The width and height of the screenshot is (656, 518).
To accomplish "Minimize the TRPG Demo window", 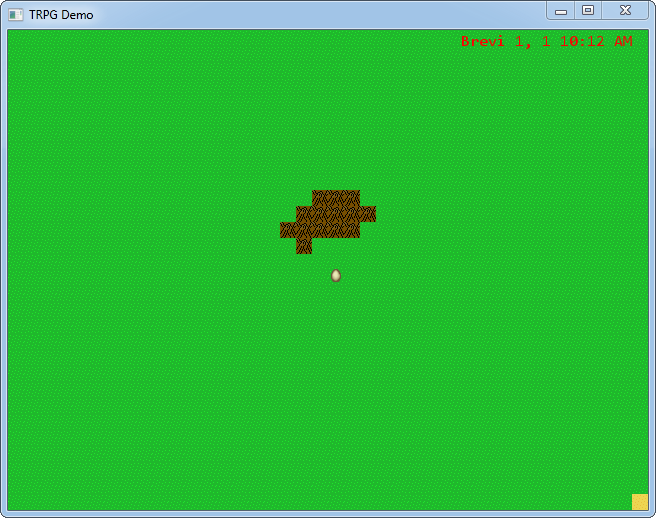I will (x=561, y=11).
